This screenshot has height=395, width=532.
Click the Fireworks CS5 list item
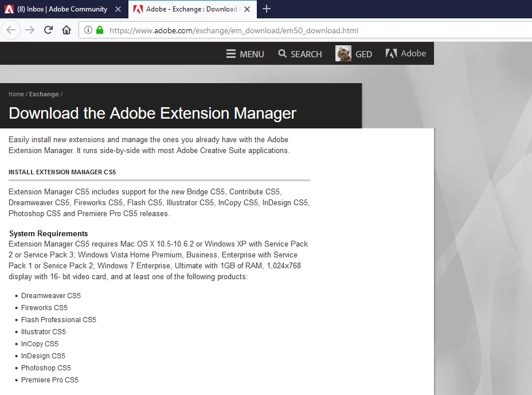(45, 307)
